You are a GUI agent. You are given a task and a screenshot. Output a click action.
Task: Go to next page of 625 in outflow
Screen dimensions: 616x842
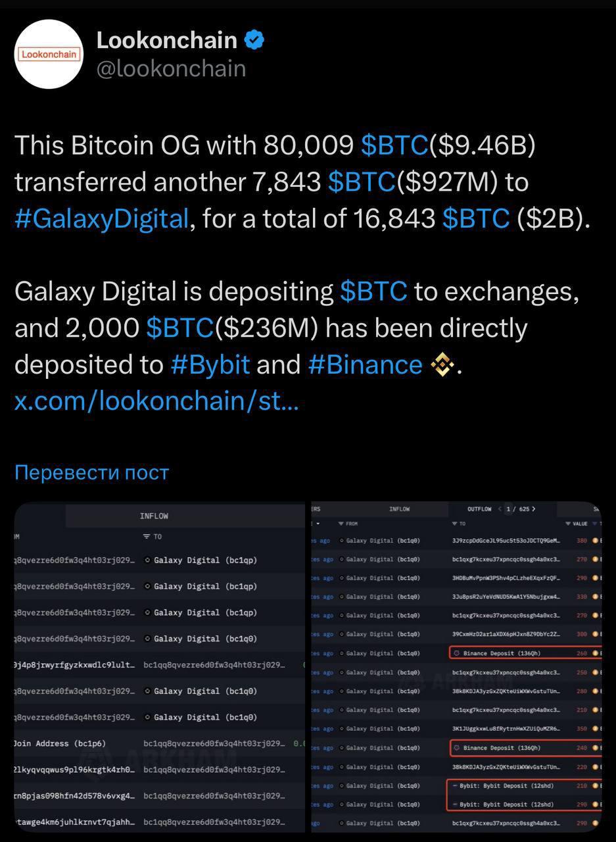pos(533,508)
